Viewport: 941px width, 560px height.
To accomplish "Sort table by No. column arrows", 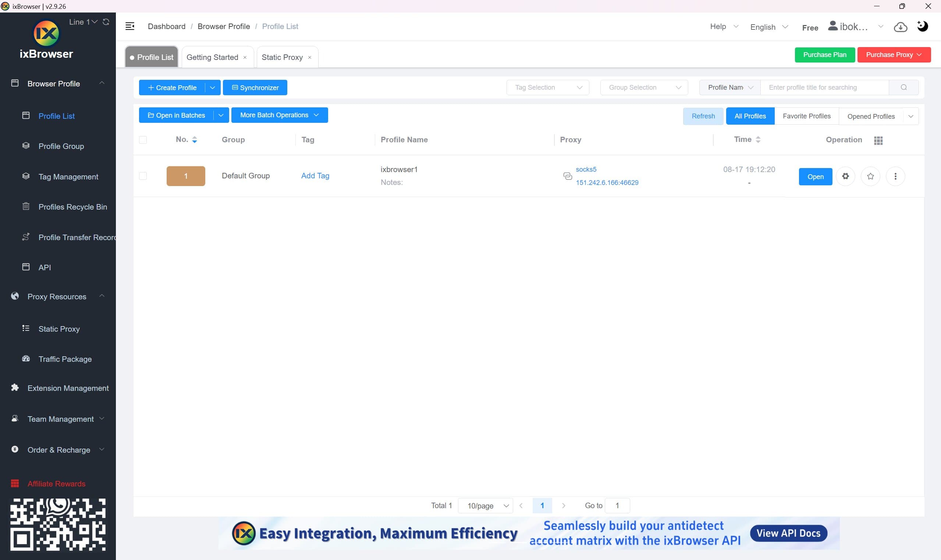I will point(194,140).
